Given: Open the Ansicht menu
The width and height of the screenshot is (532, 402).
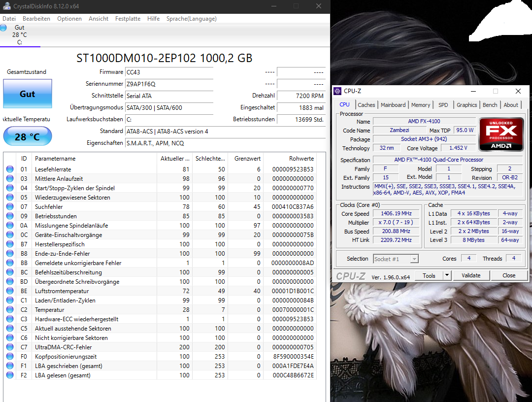Looking at the screenshot, I should [x=99, y=19].
